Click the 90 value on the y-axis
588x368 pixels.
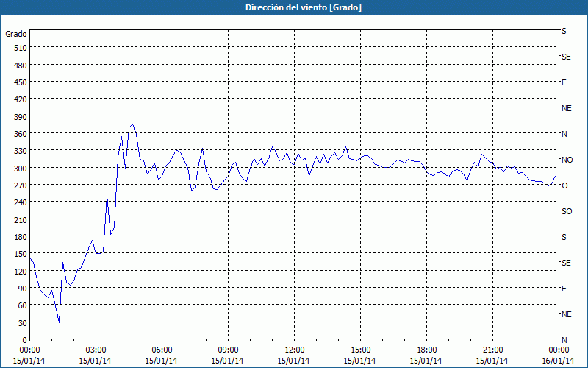click(x=23, y=289)
